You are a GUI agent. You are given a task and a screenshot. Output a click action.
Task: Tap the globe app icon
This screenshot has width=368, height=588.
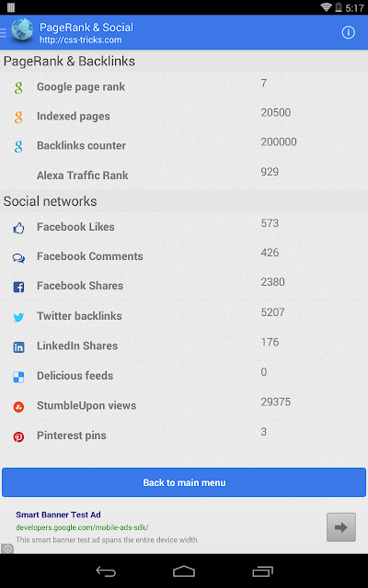(x=22, y=29)
